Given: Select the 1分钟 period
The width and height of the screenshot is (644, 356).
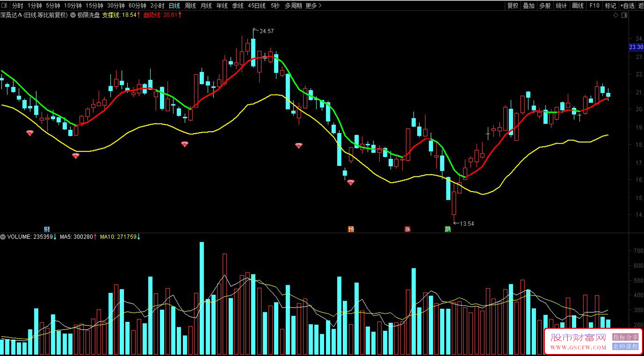Looking at the screenshot, I should pos(35,6).
